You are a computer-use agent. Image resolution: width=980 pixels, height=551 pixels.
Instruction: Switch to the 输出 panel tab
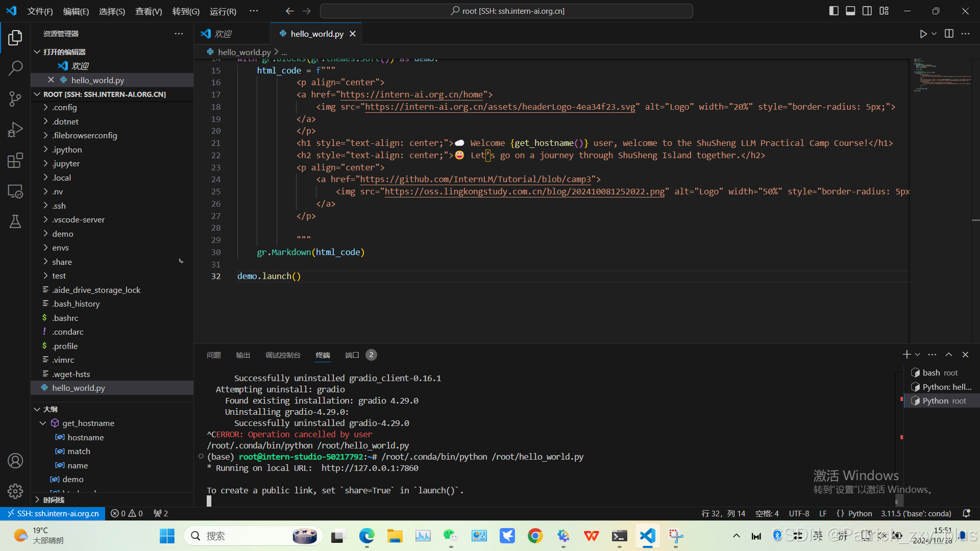(x=243, y=355)
